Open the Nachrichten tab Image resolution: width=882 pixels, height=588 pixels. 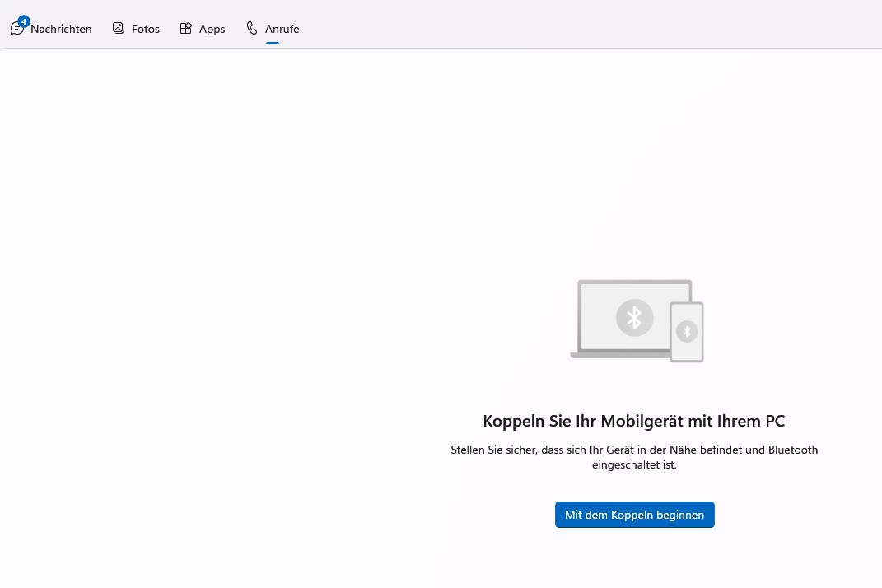[51, 29]
